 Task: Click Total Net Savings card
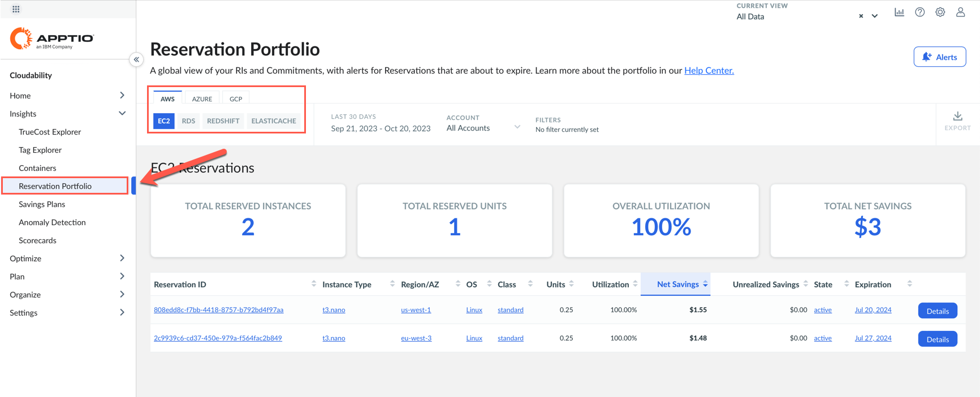pos(867,221)
